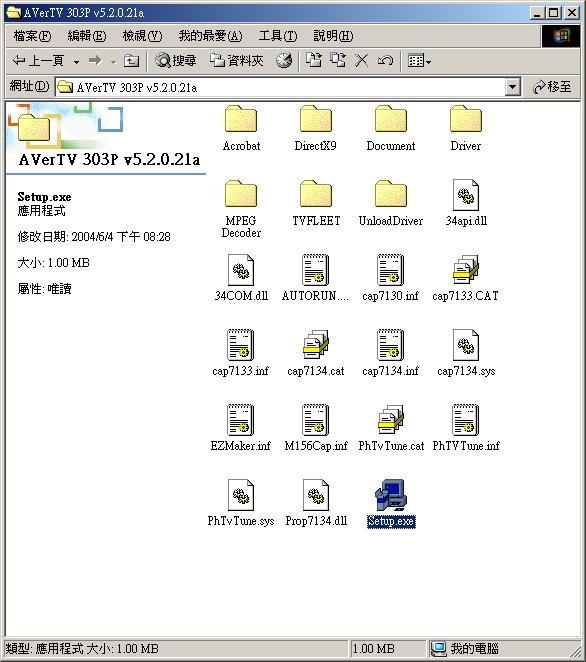Click the Forward arrow button
The image size is (586, 662).
pyautogui.click(x=95, y=61)
